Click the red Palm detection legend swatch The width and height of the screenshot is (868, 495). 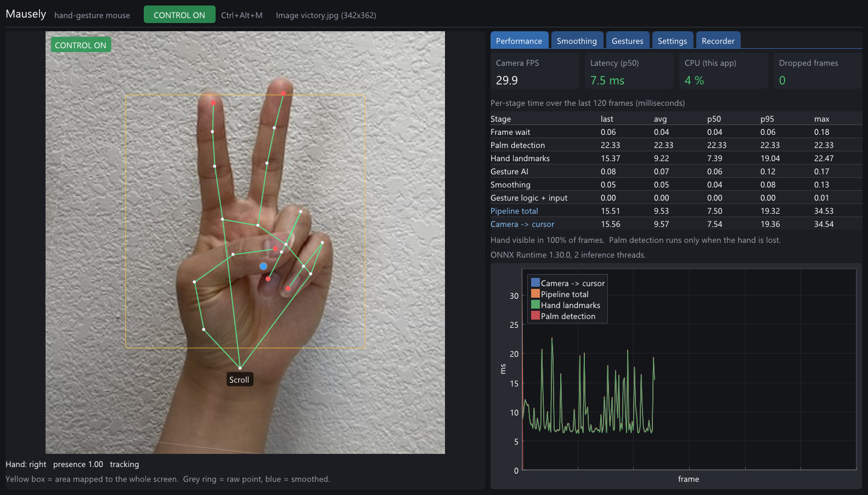click(x=536, y=316)
